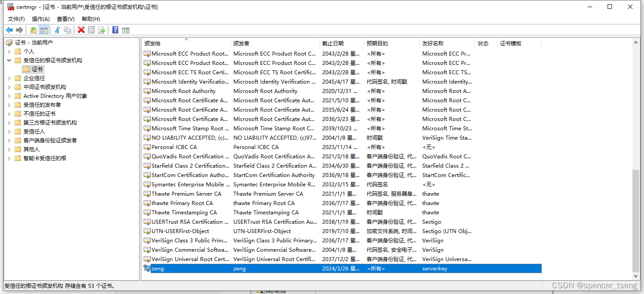
Task: Click certificate icon for Starfield Class 2
Action: [147, 166]
